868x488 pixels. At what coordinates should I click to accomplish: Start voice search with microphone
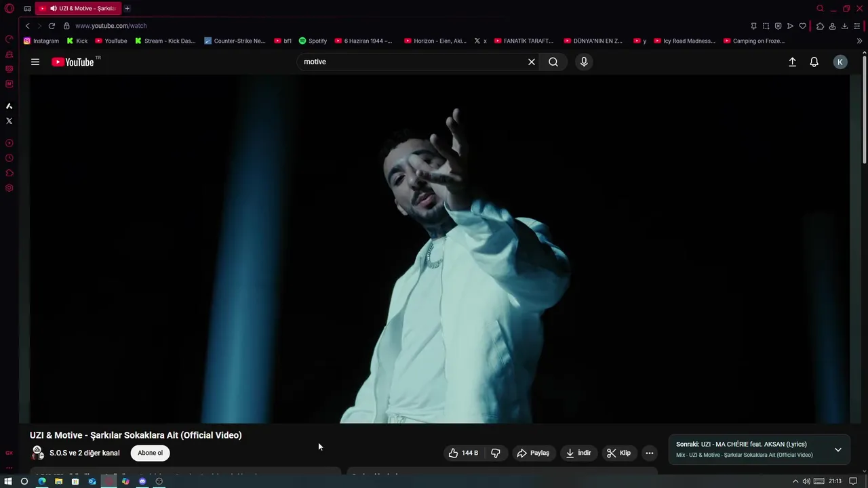coord(584,62)
